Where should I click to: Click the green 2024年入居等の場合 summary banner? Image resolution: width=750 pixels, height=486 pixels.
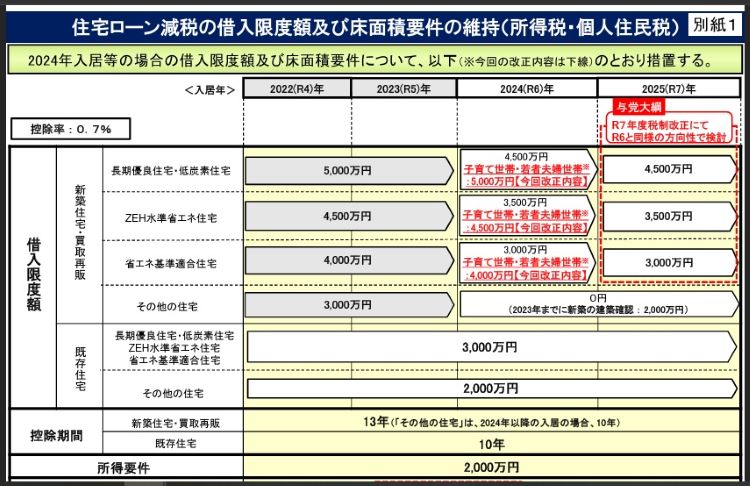pyautogui.click(x=374, y=60)
